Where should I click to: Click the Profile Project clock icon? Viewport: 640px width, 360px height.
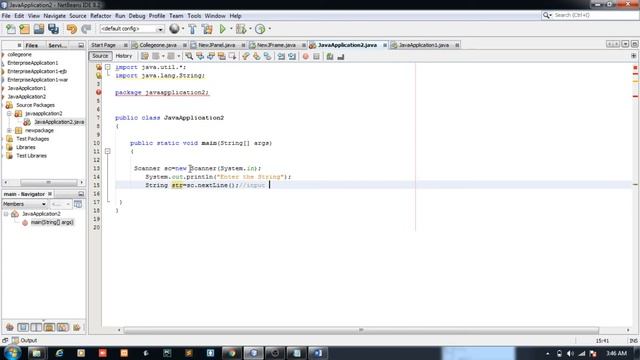tap(260, 29)
